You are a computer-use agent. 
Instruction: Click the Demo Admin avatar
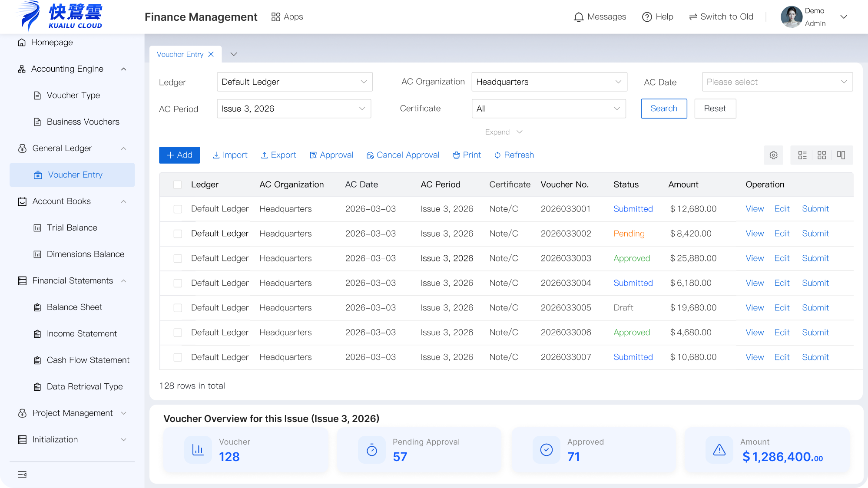(x=791, y=17)
